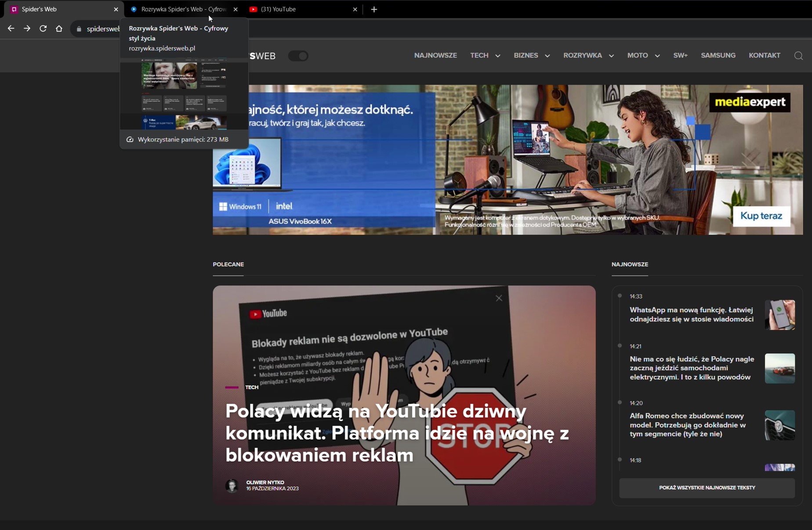Open the YouTube ad-blocking featured article headline
Viewport: 812px width, 530px height.
(397, 433)
